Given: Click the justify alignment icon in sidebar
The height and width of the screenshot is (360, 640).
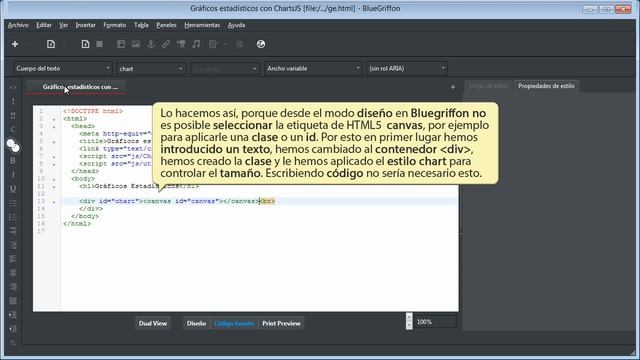Looking at the screenshot, I should [13, 301].
